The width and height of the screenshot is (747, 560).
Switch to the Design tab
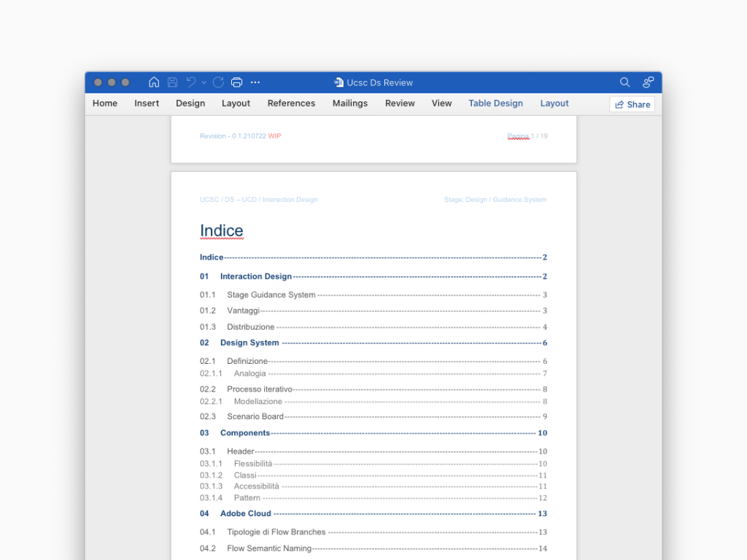[x=190, y=104]
